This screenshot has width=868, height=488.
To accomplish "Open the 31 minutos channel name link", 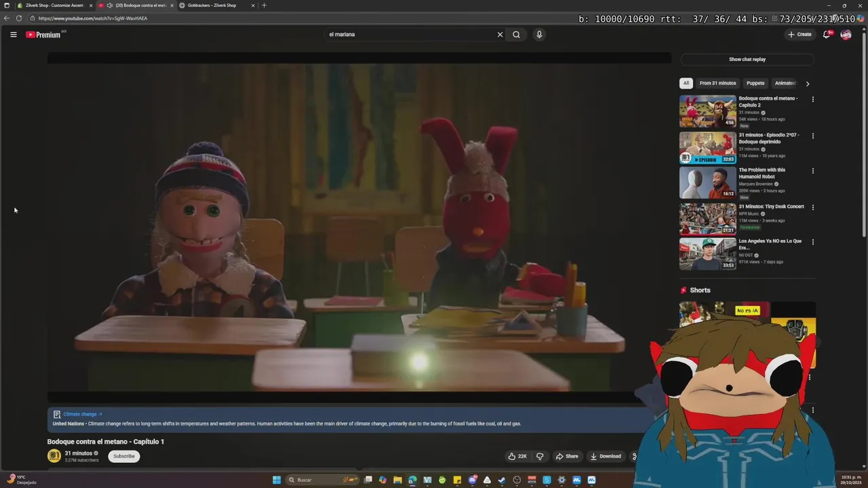I will [79, 453].
